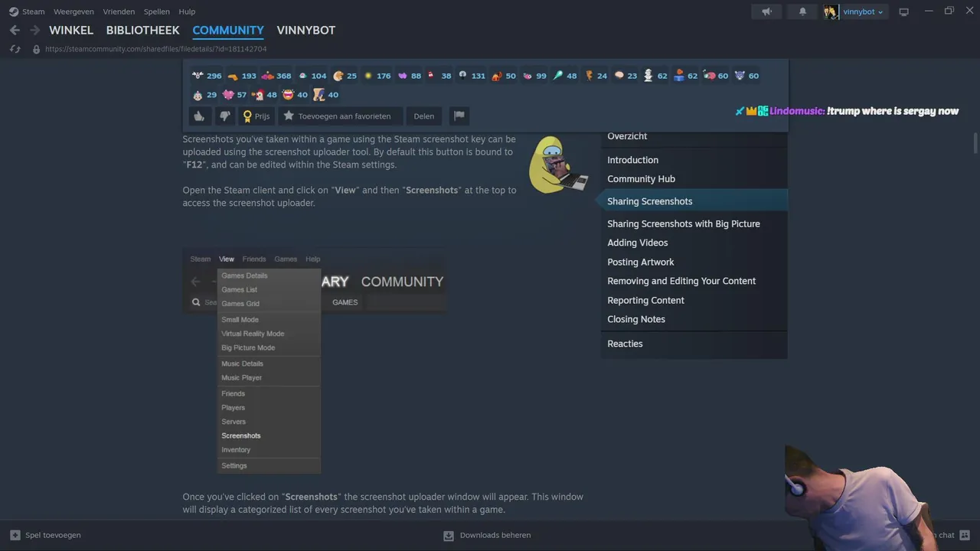The width and height of the screenshot is (980, 551).
Task: Report guide with the flag icon
Action: (459, 116)
